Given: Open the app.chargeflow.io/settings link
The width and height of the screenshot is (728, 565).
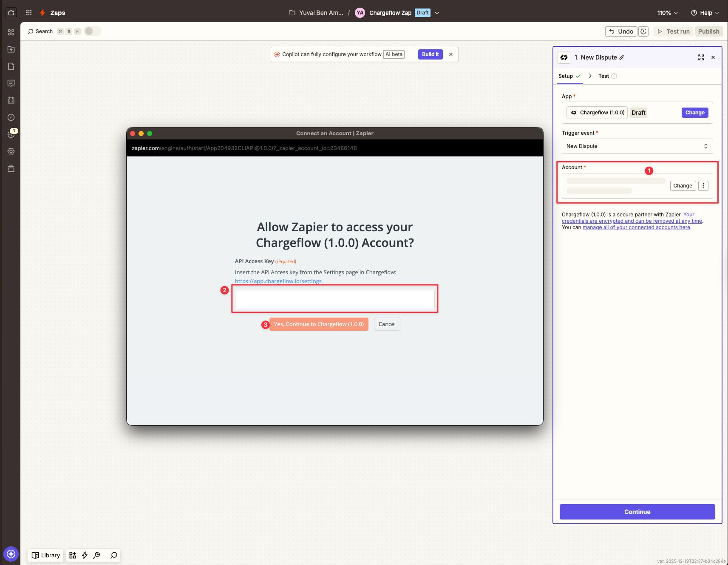Looking at the screenshot, I should coord(278,281).
